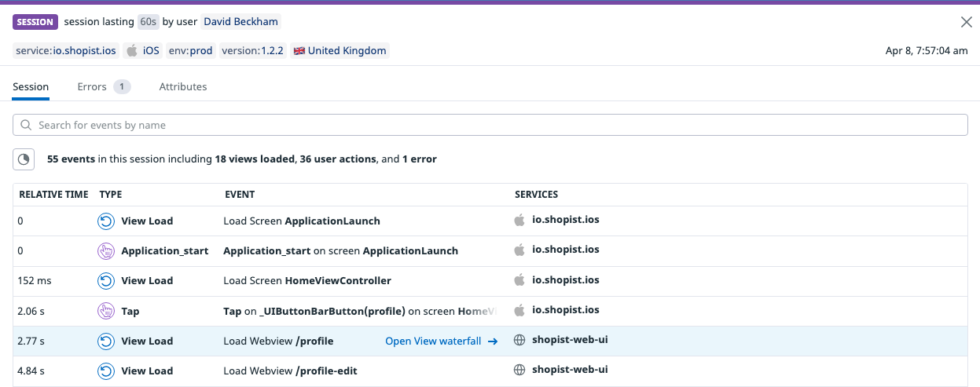Image resolution: width=980 pixels, height=387 pixels.
Task: Click the Tap action hand icon
Action: 106,311
